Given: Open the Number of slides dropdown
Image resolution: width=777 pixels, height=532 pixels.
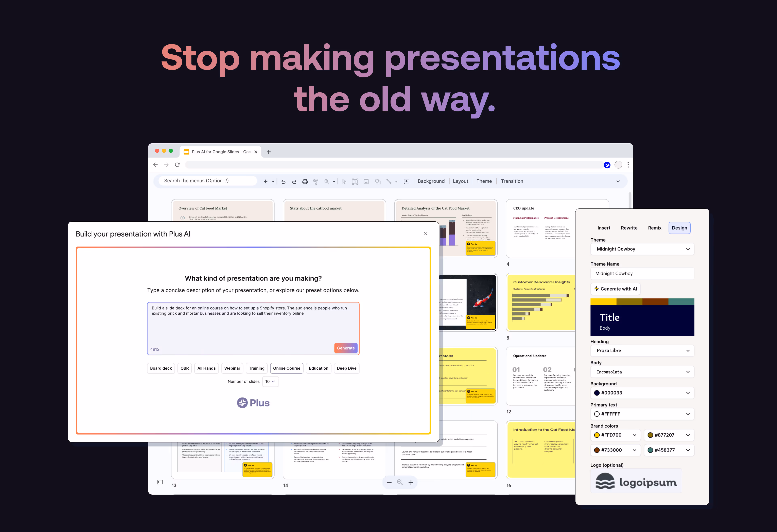Looking at the screenshot, I should pyautogui.click(x=270, y=381).
